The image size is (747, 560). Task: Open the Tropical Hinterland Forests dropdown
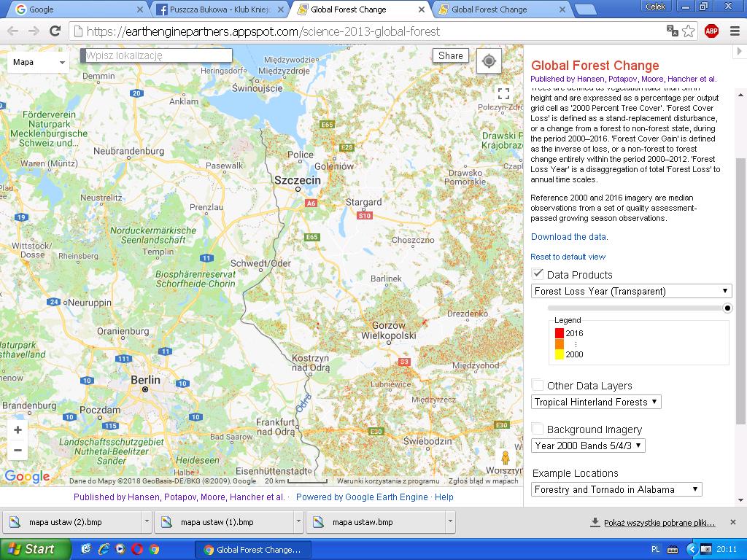tap(596, 402)
